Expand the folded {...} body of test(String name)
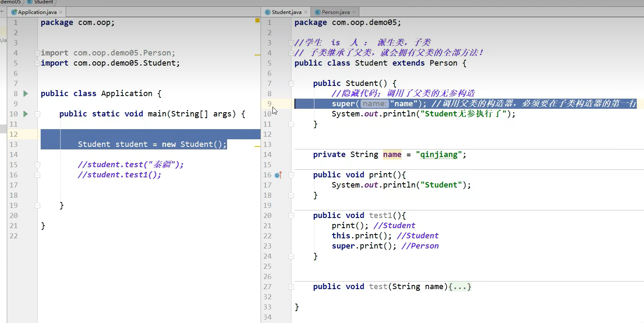The height and width of the screenshot is (323, 644). [460, 287]
